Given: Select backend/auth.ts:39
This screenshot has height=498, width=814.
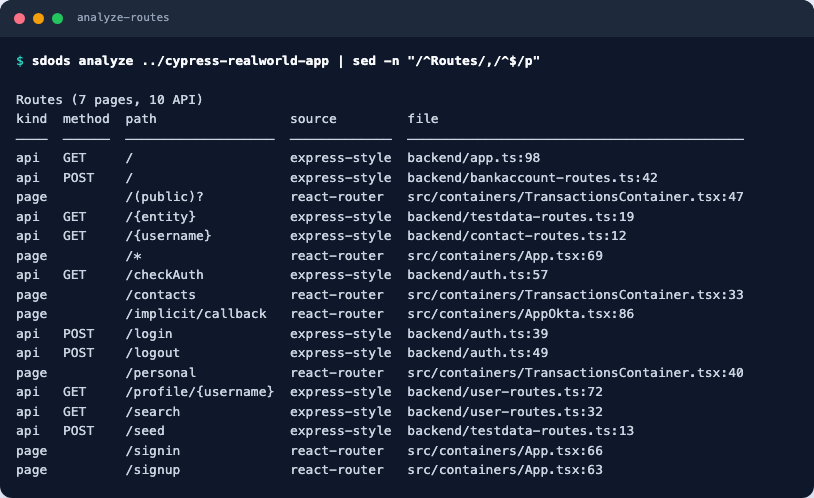Looking at the screenshot, I should 478,333.
